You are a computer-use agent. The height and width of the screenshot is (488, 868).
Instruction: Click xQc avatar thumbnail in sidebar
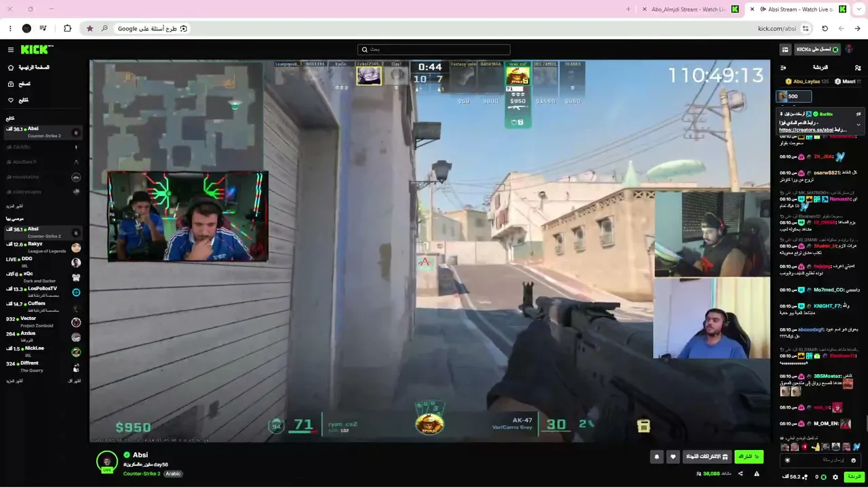pos(76,277)
